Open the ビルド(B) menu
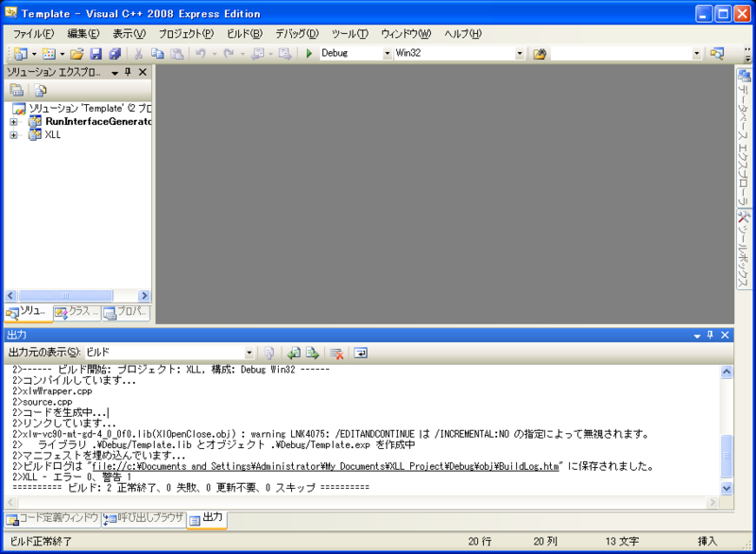Viewport: 756px width, 554px height. (x=245, y=34)
